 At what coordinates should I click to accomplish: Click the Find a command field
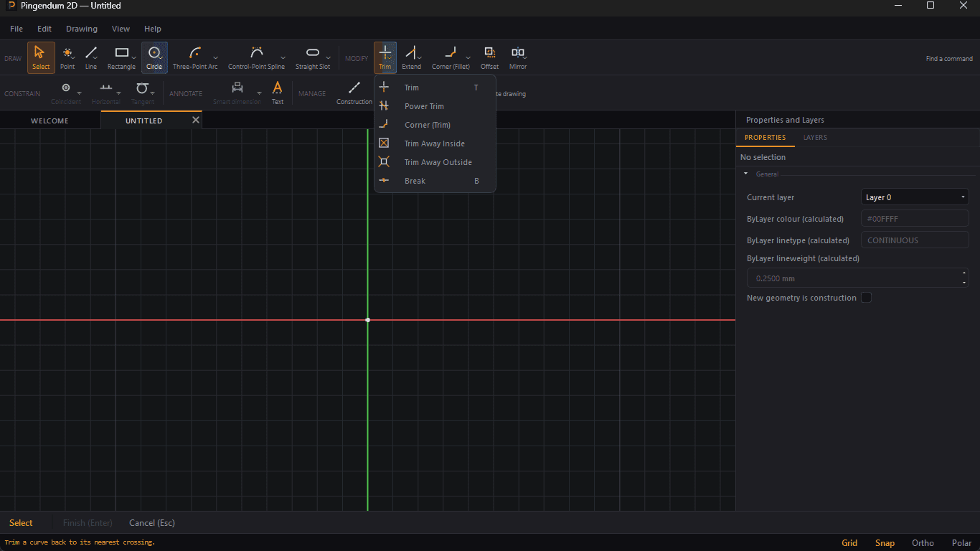point(949,59)
